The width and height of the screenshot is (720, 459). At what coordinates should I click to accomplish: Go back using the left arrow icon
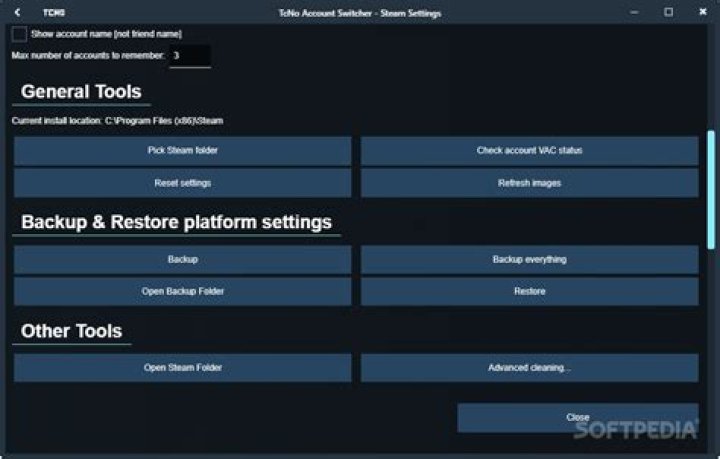tap(17, 12)
